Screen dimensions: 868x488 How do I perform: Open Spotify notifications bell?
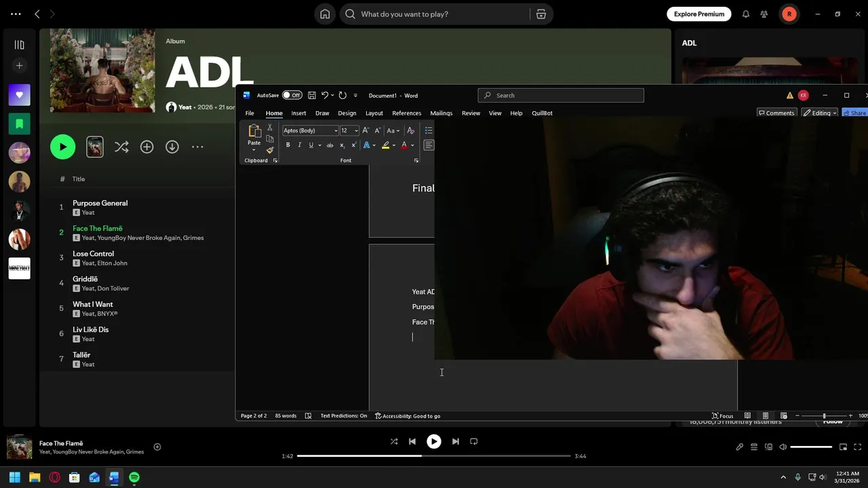click(746, 14)
